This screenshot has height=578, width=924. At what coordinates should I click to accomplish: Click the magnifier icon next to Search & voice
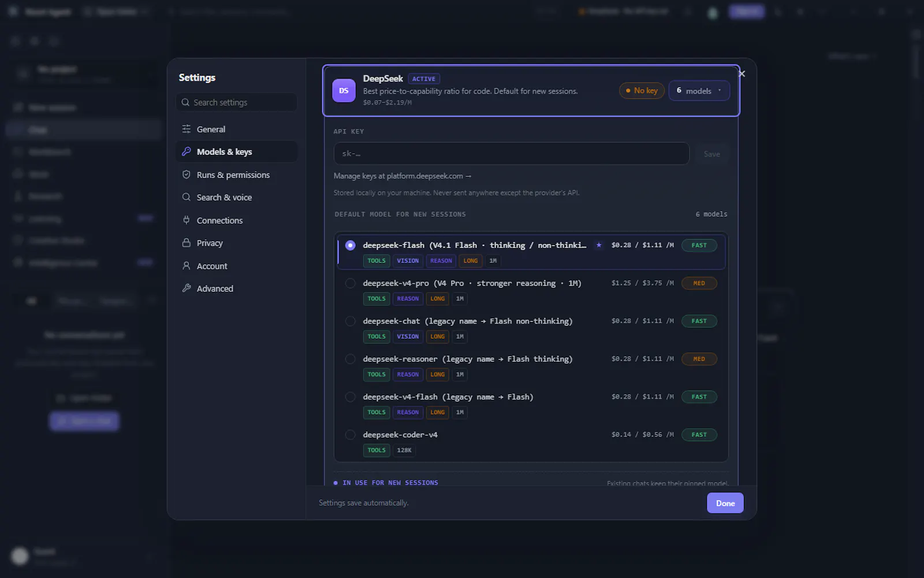186,197
